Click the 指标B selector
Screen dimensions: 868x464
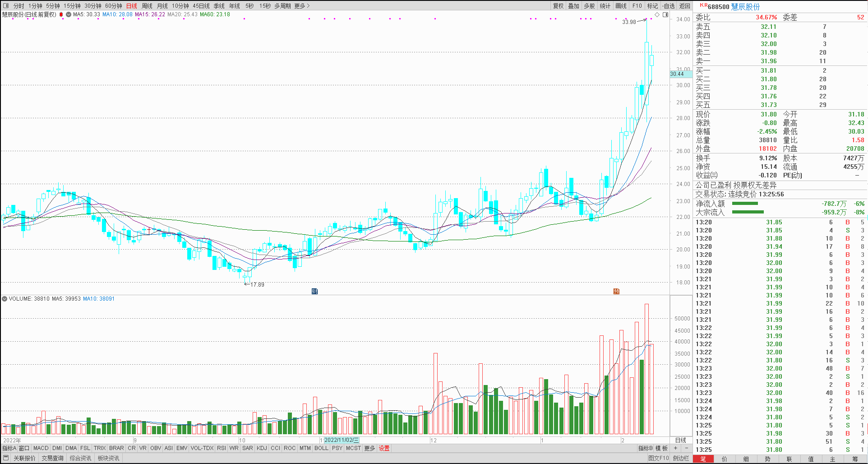[645, 448]
